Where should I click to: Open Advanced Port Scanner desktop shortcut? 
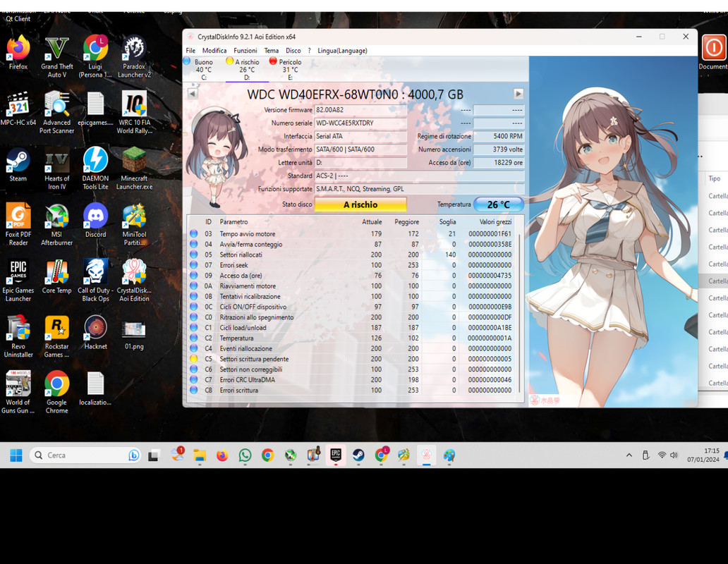pyautogui.click(x=56, y=113)
